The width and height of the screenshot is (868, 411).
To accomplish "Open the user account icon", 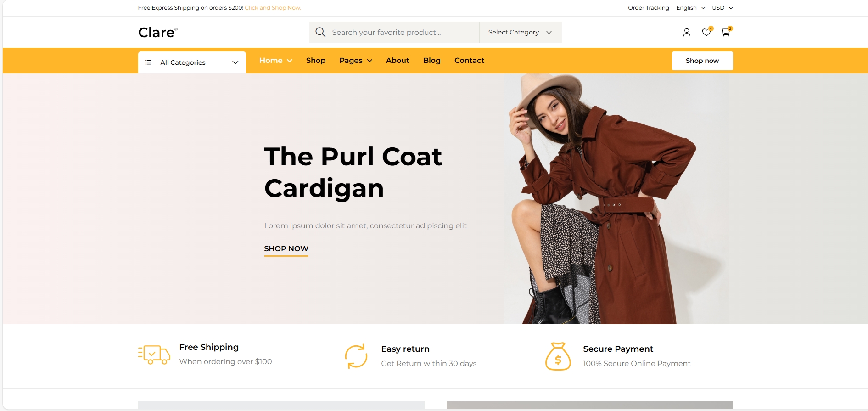I will [x=687, y=32].
